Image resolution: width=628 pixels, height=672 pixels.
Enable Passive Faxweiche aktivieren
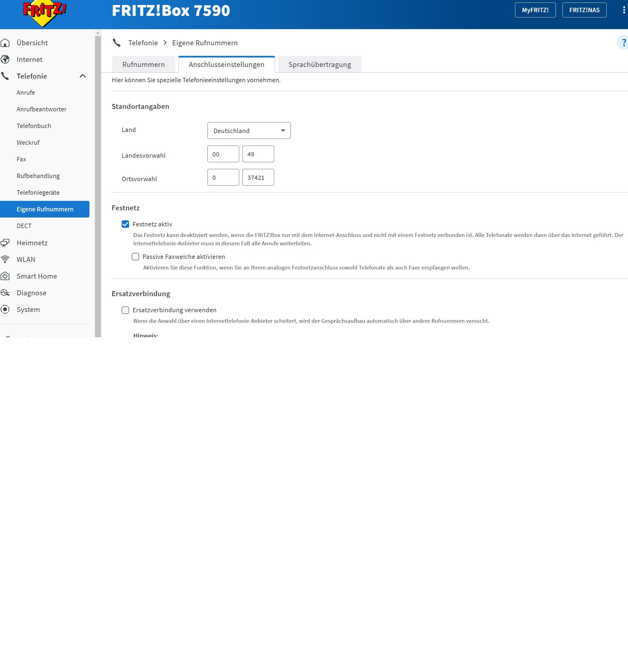[x=135, y=257]
